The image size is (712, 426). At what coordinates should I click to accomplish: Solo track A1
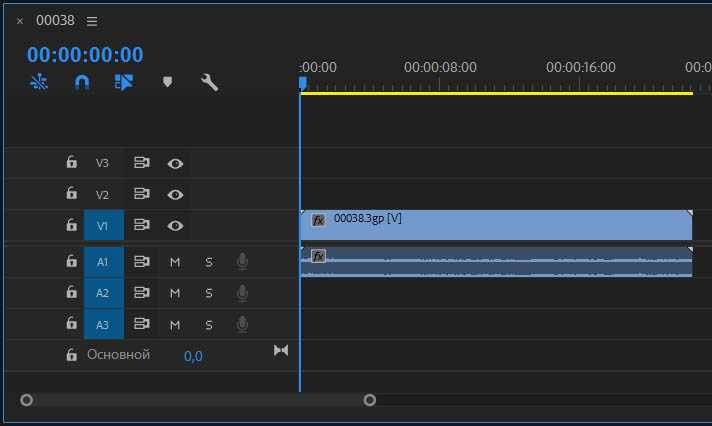point(209,262)
